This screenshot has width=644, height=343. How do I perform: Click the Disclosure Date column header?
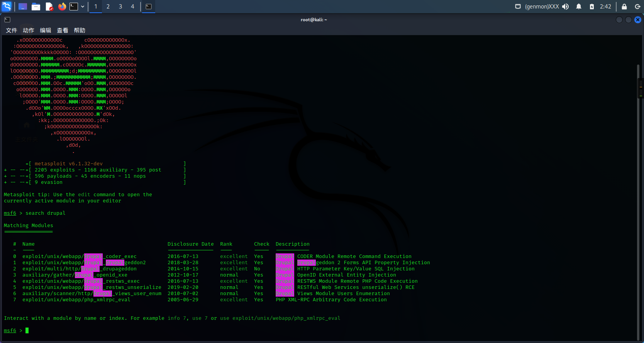point(191,244)
